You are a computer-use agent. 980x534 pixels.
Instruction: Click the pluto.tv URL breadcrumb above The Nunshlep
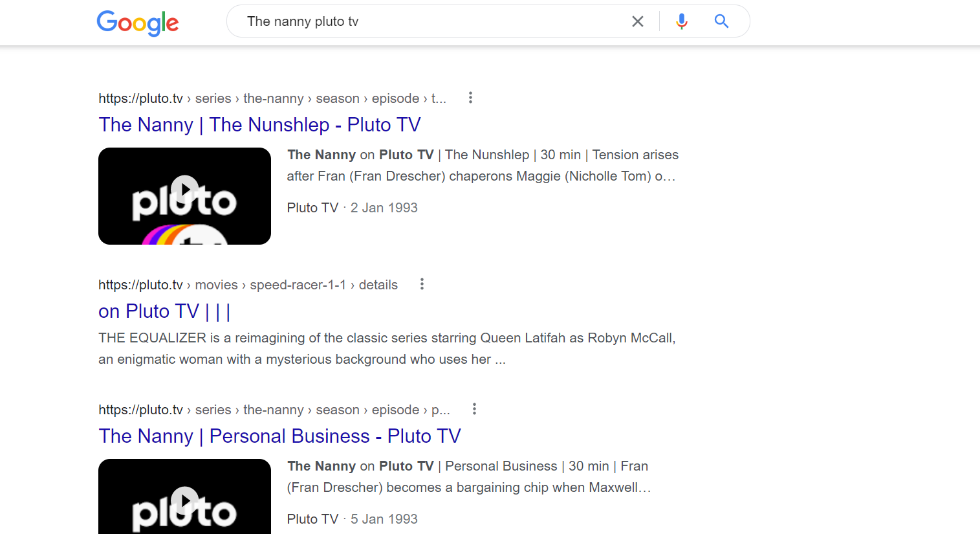(x=272, y=98)
